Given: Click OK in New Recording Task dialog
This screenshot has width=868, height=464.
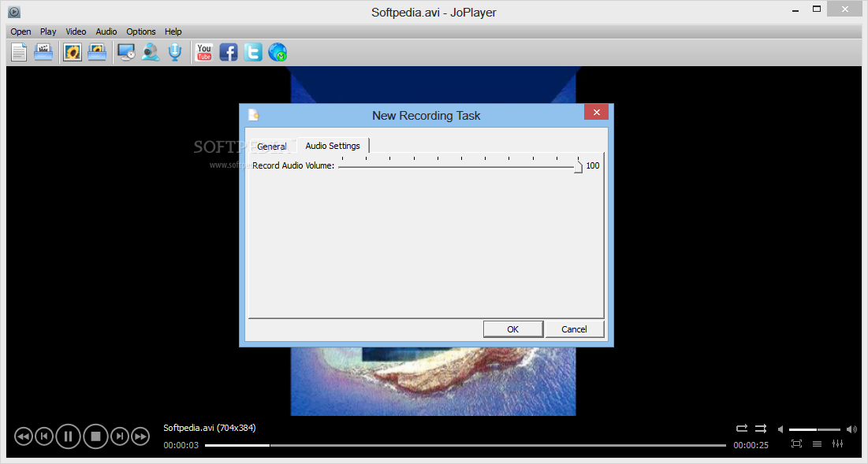Looking at the screenshot, I should coord(513,329).
